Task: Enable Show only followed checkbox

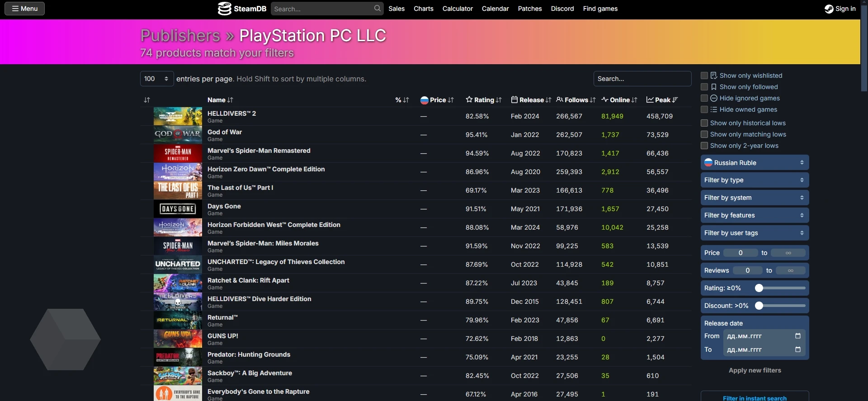Action: click(704, 87)
